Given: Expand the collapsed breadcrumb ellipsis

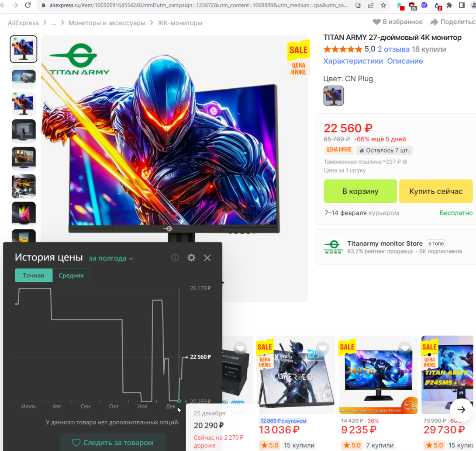Looking at the screenshot, I should [x=54, y=23].
